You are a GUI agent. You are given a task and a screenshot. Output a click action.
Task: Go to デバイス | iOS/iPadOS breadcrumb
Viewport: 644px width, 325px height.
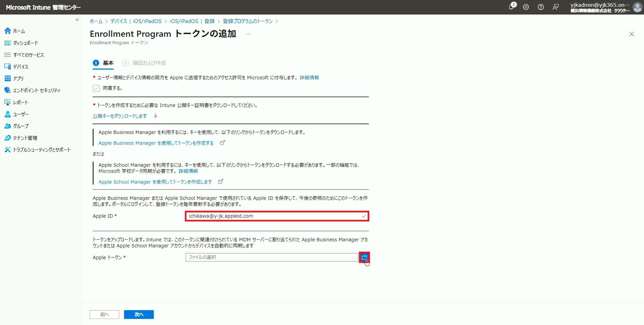coord(136,21)
